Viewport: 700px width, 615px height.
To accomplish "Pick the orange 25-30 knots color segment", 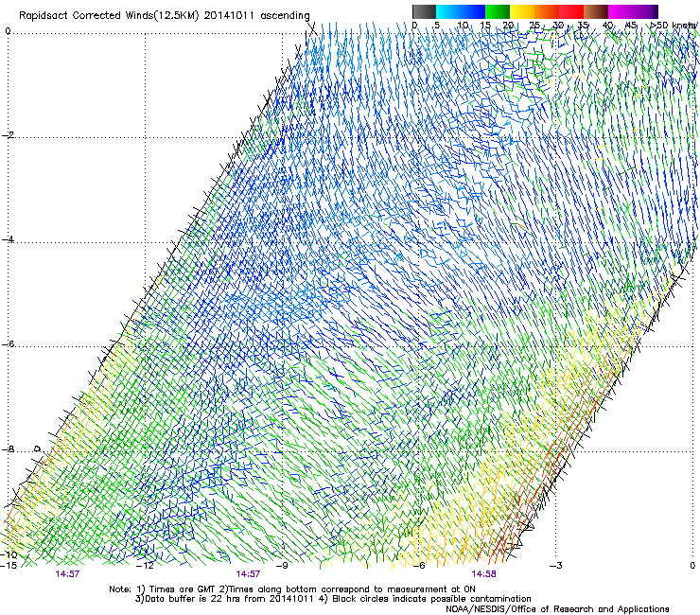I will [x=547, y=11].
